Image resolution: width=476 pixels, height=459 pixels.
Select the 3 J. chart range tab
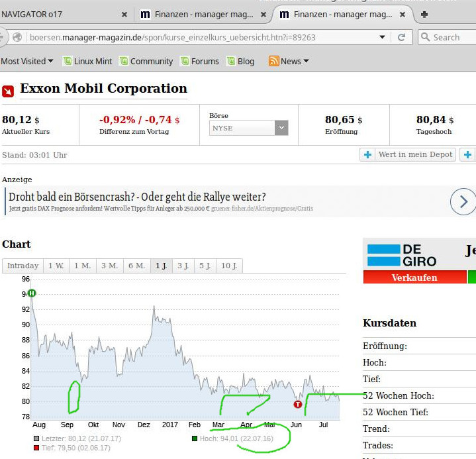pos(183,266)
